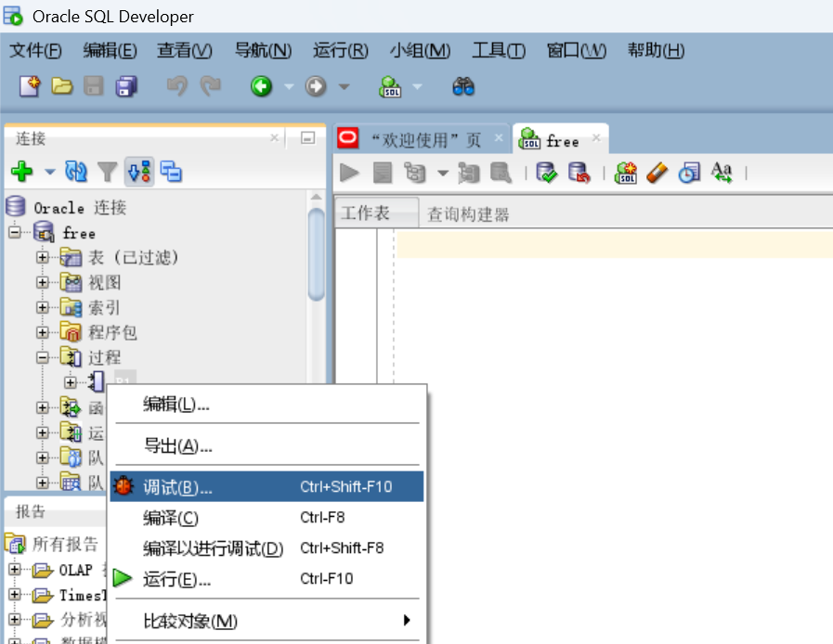
Task: Open the 工具(T) menu
Action: (499, 50)
